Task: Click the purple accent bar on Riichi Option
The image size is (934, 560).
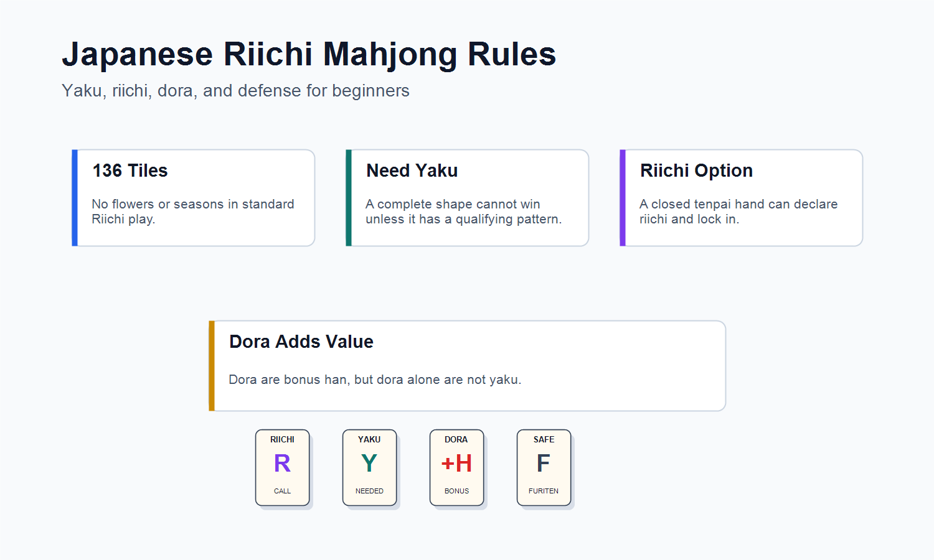Action: (x=623, y=198)
